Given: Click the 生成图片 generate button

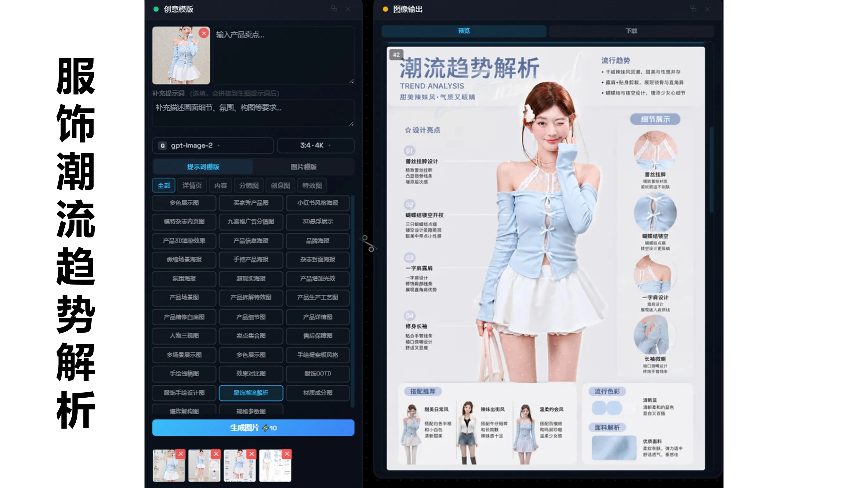Looking at the screenshot, I should 253,428.
